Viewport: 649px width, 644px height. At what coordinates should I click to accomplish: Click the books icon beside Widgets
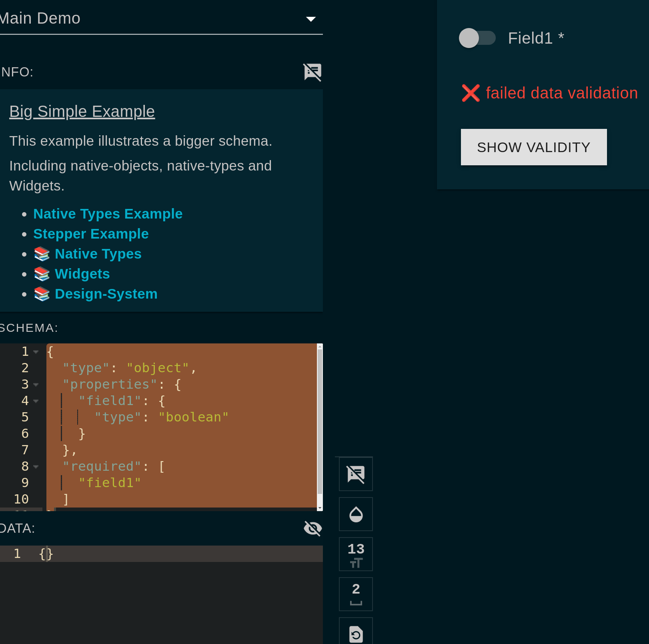point(42,274)
